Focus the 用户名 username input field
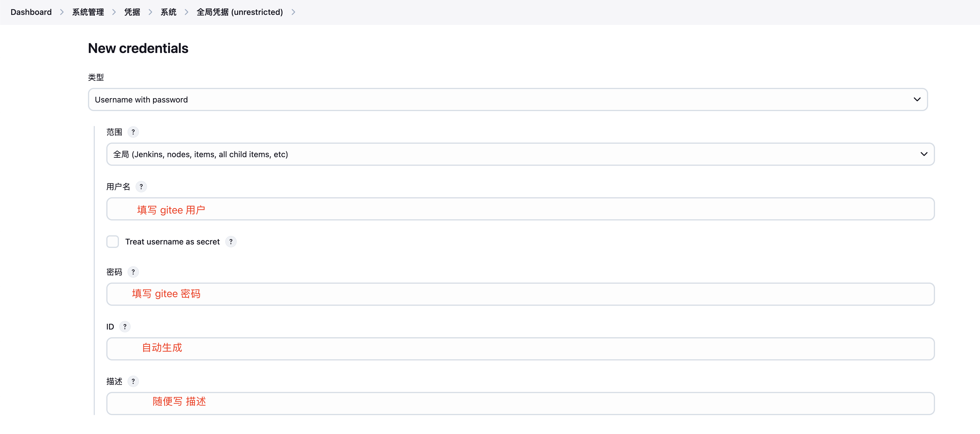The width and height of the screenshot is (980, 434). [x=520, y=209]
